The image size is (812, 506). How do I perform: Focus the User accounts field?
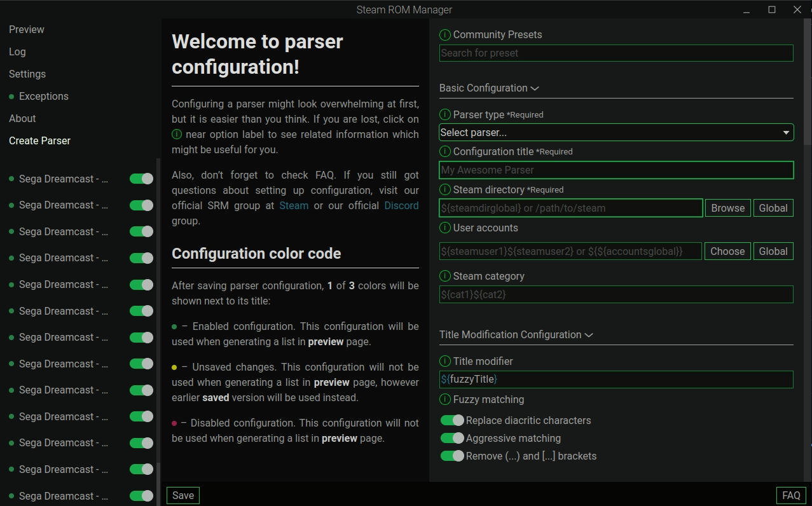(x=570, y=251)
